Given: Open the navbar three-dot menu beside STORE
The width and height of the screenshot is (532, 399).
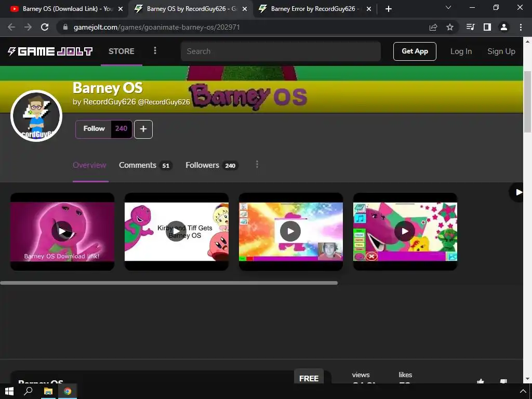Looking at the screenshot, I should [155, 51].
